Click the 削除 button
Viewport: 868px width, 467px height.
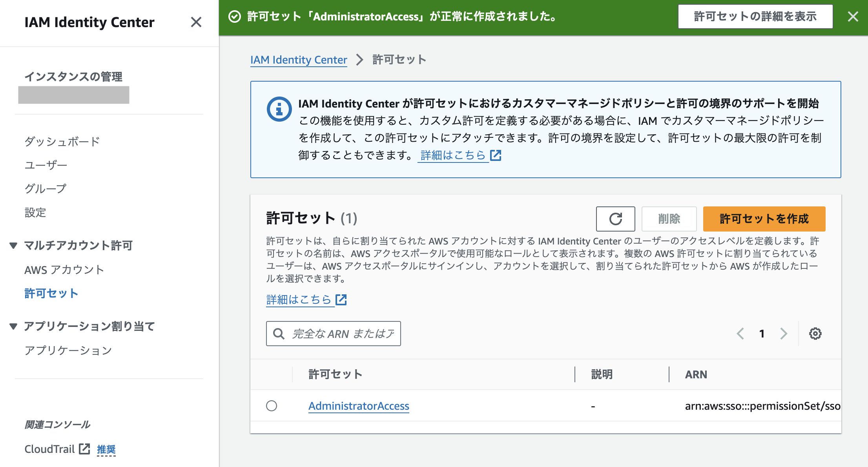(669, 219)
